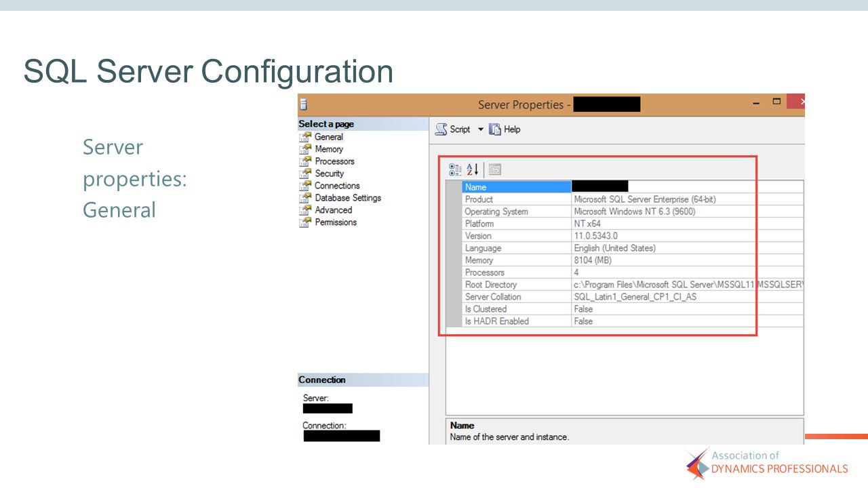Open the Script dropdown arrow
Screen dimensions: 868x488
[481, 129]
